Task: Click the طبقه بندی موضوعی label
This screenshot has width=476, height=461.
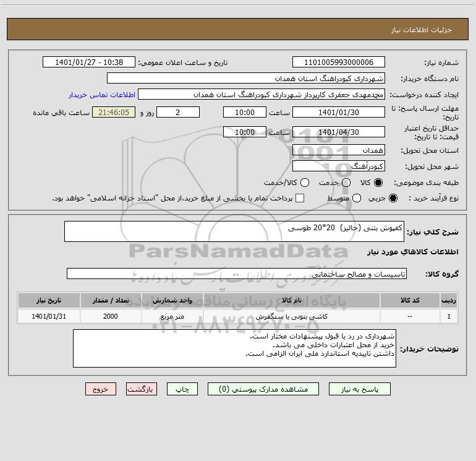Action: pos(426,183)
